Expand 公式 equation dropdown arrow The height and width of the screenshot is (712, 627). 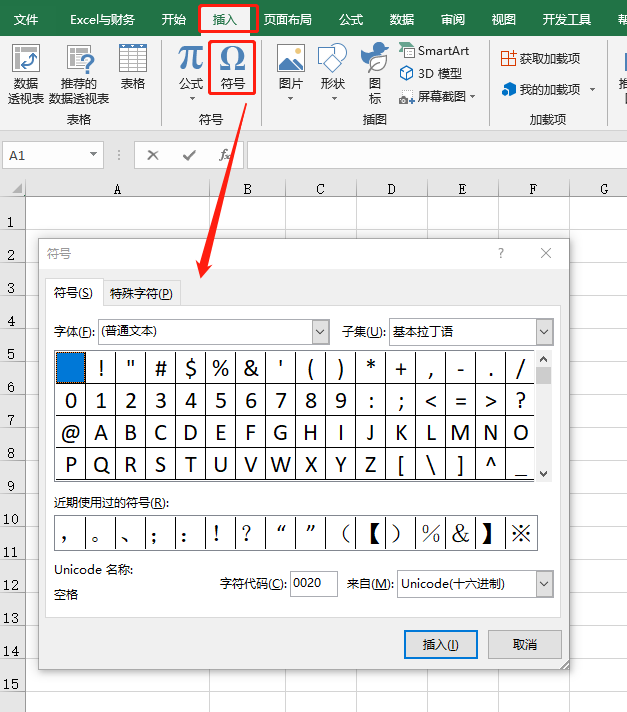(x=192, y=99)
